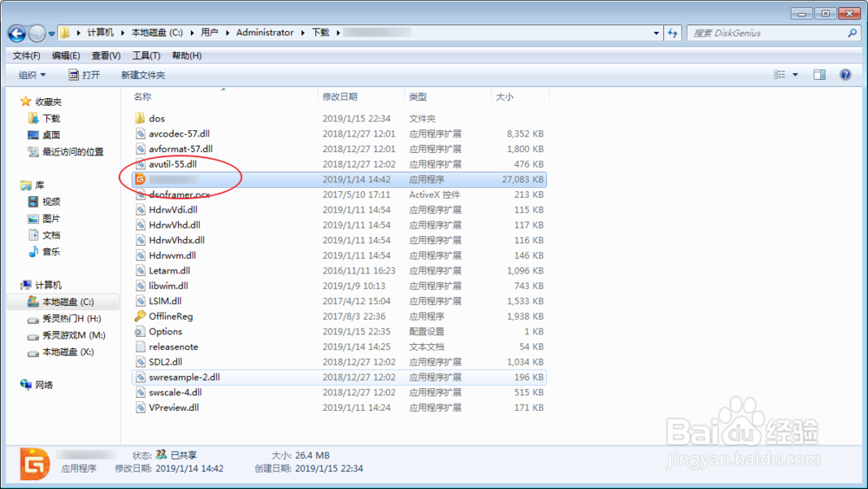Select 收藏夹 in navigation pane

click(x=41, y=102)
